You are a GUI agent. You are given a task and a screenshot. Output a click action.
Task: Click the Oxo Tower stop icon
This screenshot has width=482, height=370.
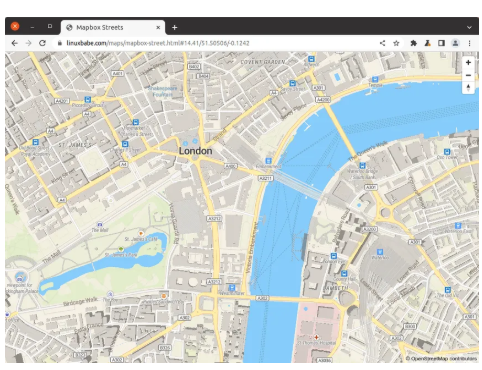click(x=447, y=152)
